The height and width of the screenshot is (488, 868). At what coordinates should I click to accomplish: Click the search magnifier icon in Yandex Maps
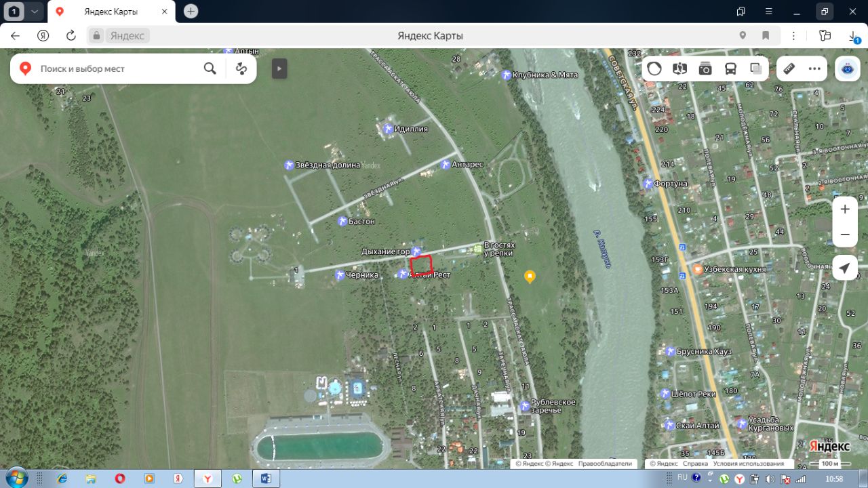point(210,68)
